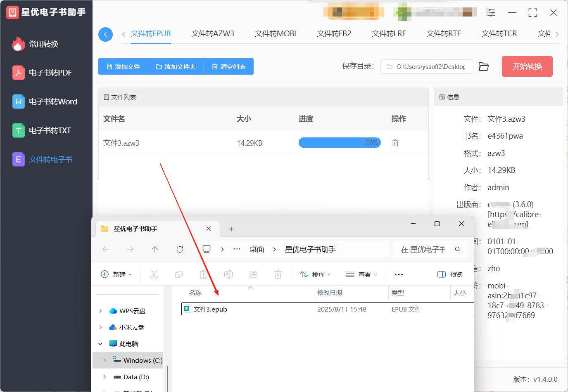Switch to 文件转RTF tab
The image size is (568, 392).
click(444, 34)
